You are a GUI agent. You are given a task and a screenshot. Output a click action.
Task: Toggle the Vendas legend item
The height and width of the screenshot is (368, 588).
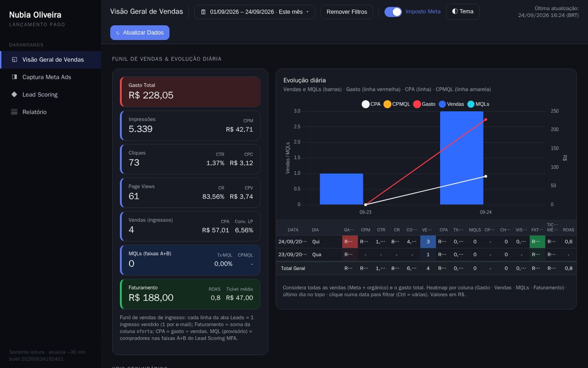pyautogui.click(x=452, y=104)
